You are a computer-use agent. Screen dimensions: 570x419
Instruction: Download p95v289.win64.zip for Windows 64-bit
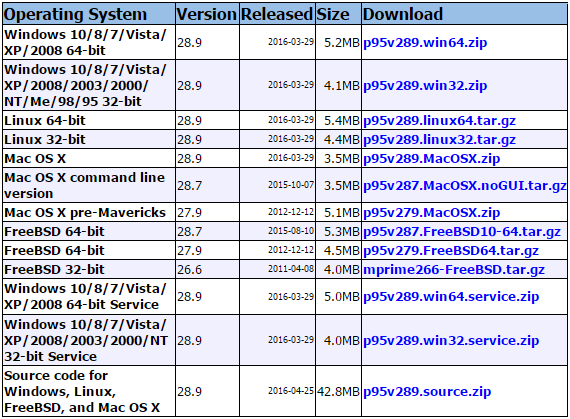click(425, 43)
